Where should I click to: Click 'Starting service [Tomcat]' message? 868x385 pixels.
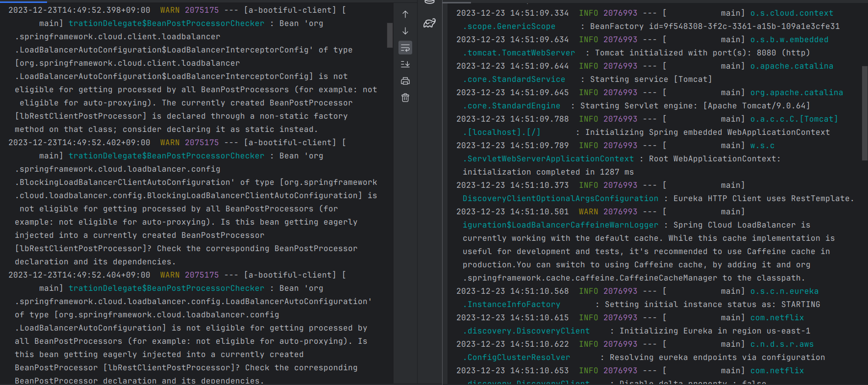click(x=651, y=79)
